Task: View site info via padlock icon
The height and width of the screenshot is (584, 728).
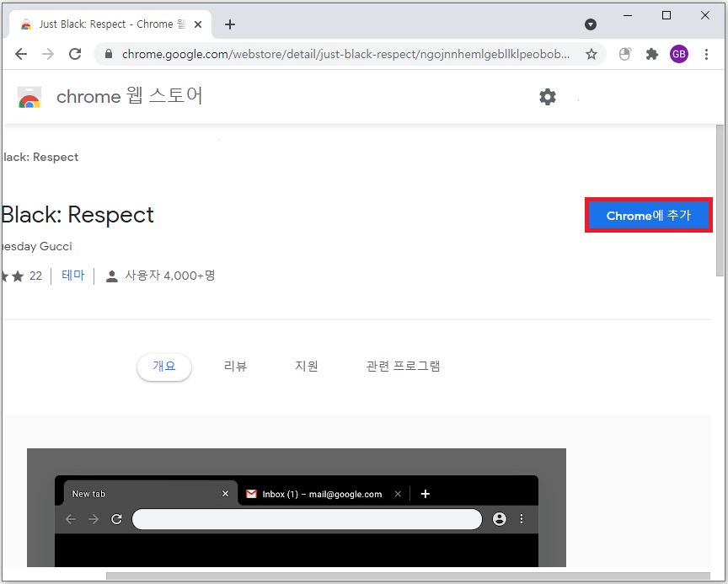Action: click(109, 54)
